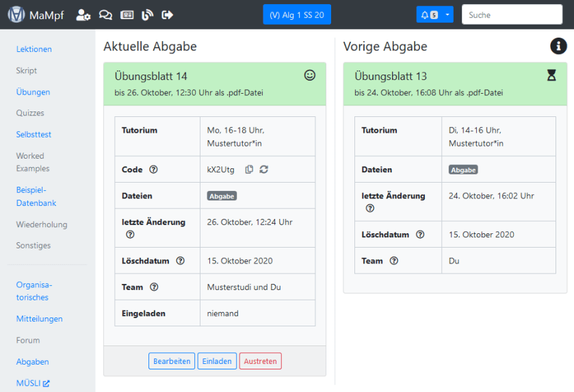Open the notifications bell dropdown
The width and height of the screenshot is (574, 392).
point(434,14)
